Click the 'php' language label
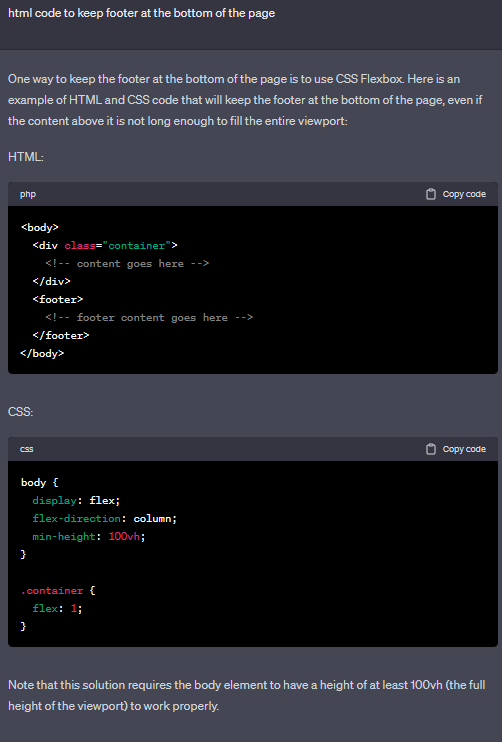Image resolution: width=502 pixels, height=742 pixels. [28, 194]
